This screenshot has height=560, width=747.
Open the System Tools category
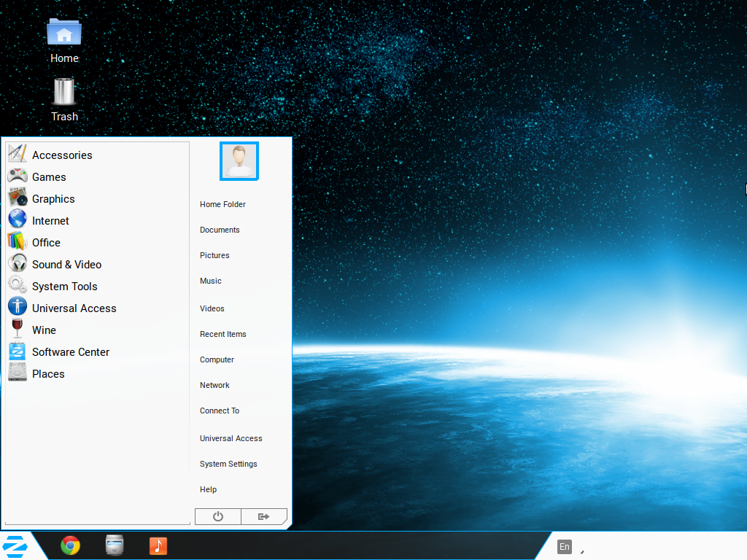(65, 287)
